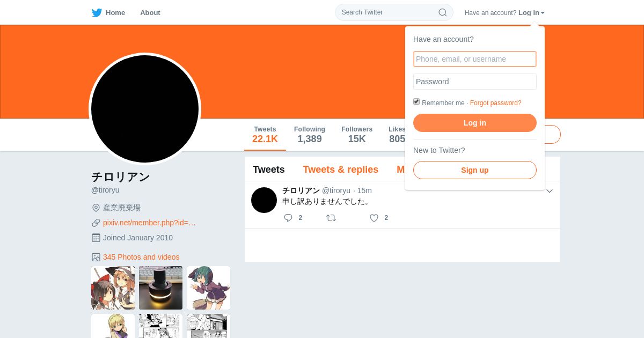Focus the Phone, email, or username field
644x338 pixels.
(x=475, y=59)
